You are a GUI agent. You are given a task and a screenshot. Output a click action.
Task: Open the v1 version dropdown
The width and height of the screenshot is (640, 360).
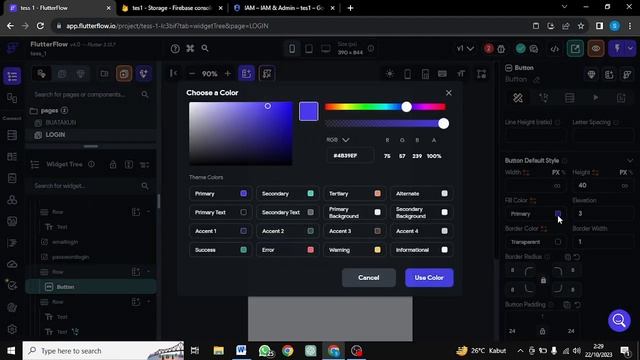coord(465,49)
